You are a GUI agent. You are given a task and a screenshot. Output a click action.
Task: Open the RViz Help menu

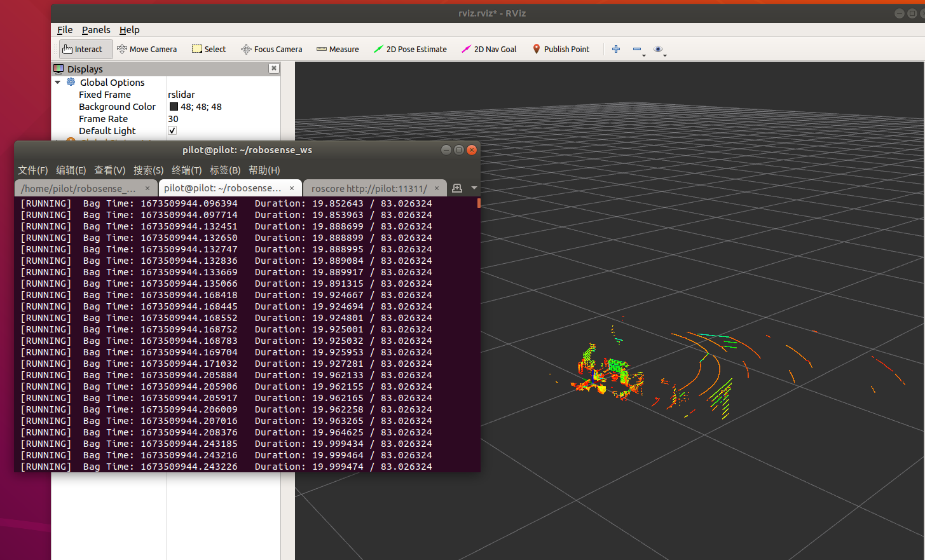[x=129, y=30]
